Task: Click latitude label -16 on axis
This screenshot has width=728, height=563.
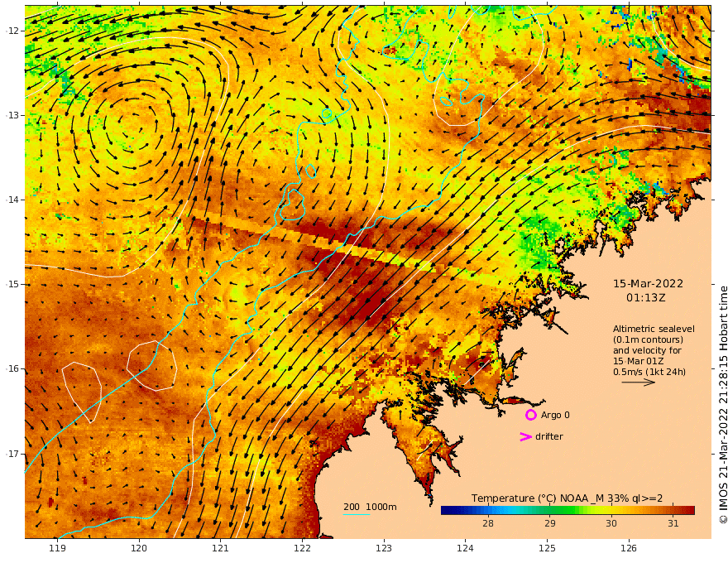Action: [12, 368]
